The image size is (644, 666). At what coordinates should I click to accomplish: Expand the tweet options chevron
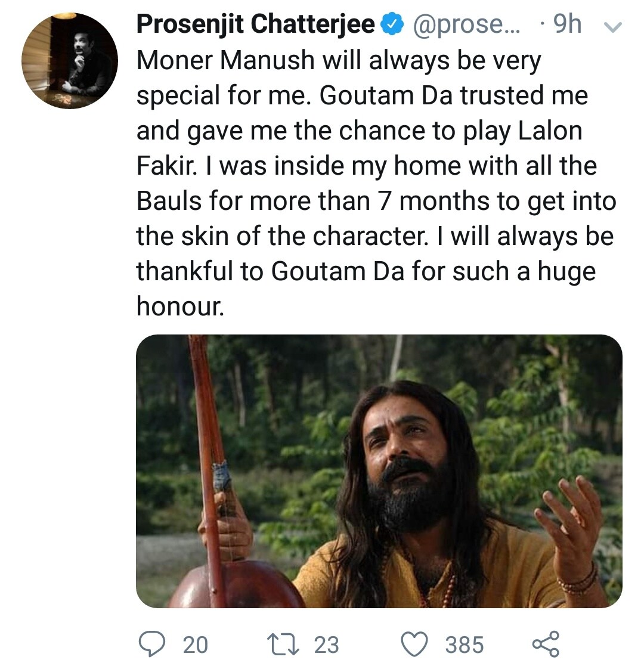[613, 27]
